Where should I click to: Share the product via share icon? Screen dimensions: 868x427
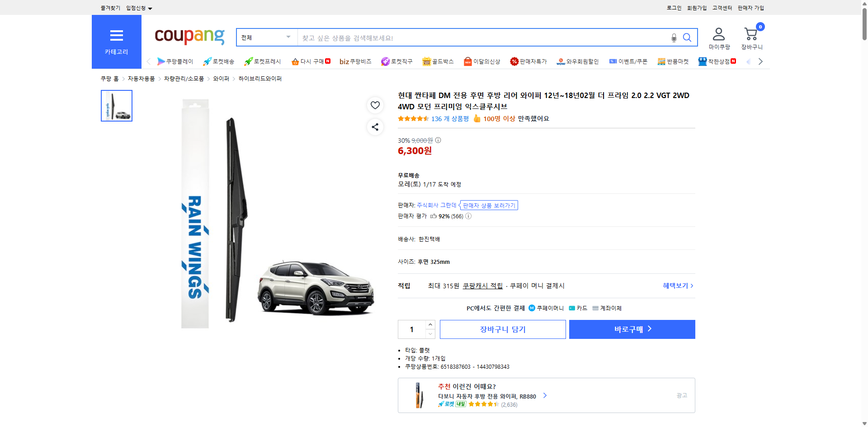pyautogui.click(x=375, y=127)
